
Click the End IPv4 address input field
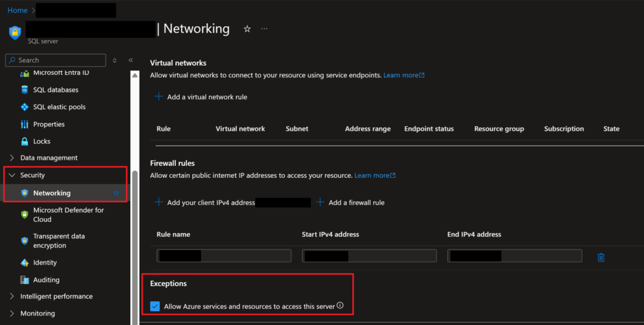[x=514, y=256]
